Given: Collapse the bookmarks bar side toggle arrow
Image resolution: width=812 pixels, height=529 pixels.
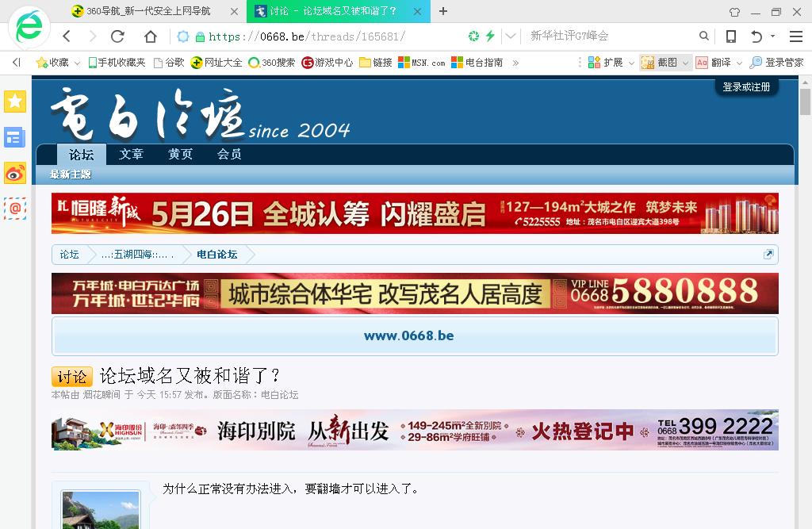Looking at the screenshot, I should (16, 63).
